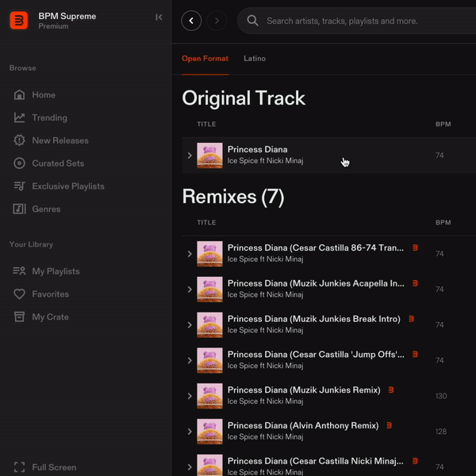The height and width of the screenshot is (476, 476).
Task: Open the Trending page
Action: [50, 117]
